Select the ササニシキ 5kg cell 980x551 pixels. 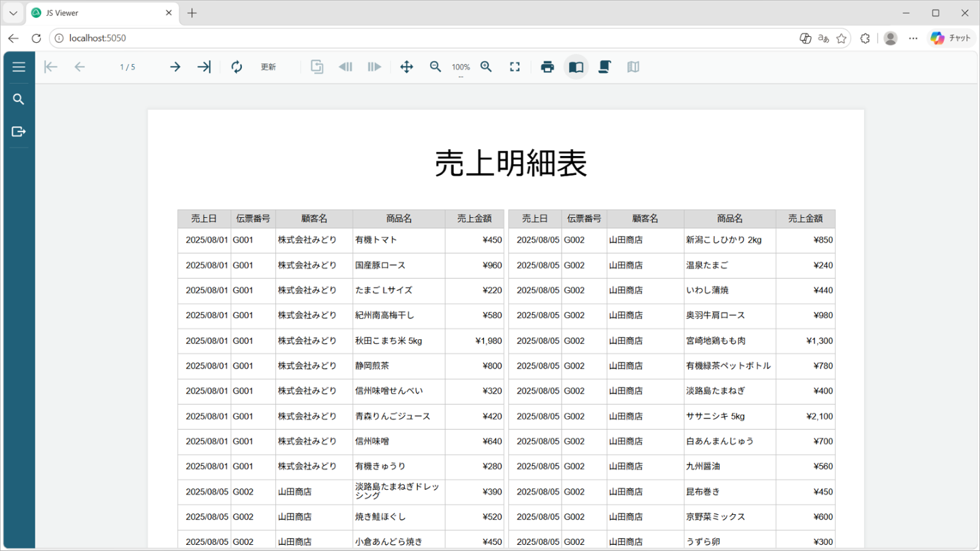(x=730, y=416)
